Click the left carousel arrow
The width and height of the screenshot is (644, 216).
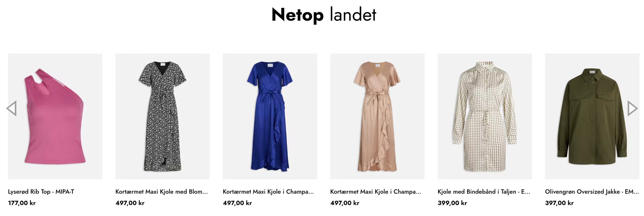(11, 109)
